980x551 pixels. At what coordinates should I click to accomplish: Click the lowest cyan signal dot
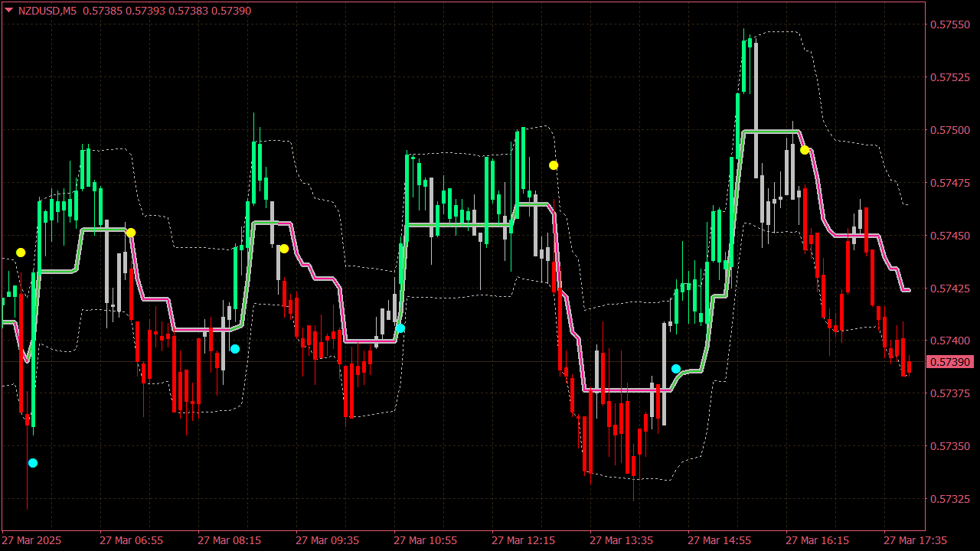33,463
